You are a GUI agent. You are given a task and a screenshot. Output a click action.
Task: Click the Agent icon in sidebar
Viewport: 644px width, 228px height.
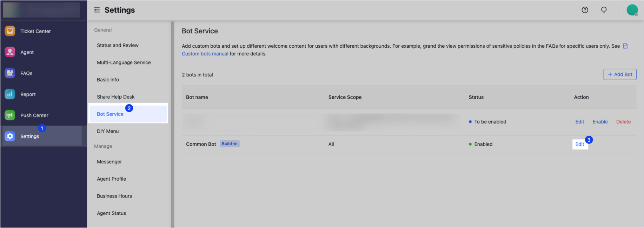click(x=10, y=52)
